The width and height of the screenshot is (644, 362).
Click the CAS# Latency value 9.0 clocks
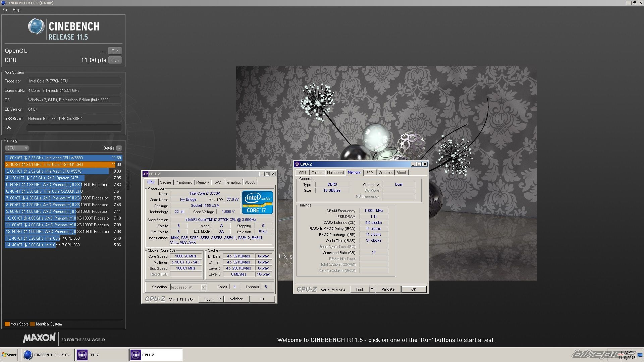(374, 223)
